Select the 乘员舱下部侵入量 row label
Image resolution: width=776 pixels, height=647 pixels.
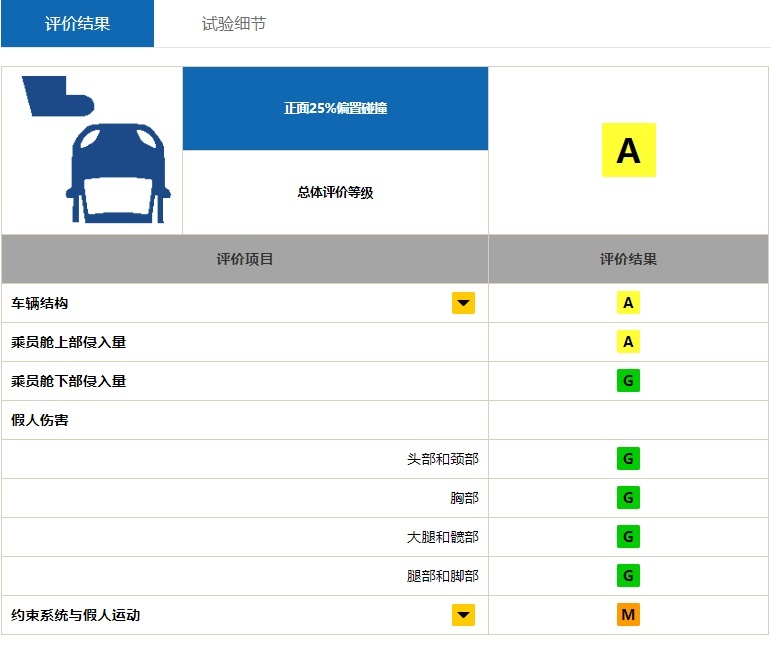[x=68, y=381]
